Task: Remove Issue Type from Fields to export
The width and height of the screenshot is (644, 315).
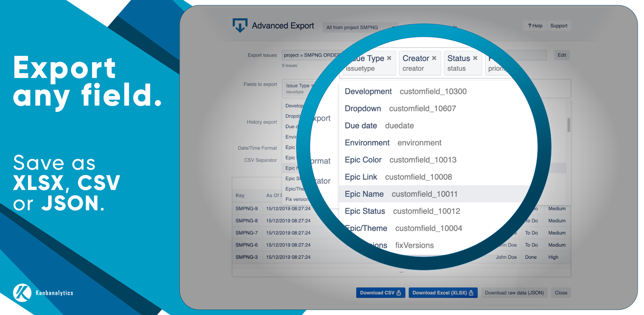Action: click(x=313, y=85)
